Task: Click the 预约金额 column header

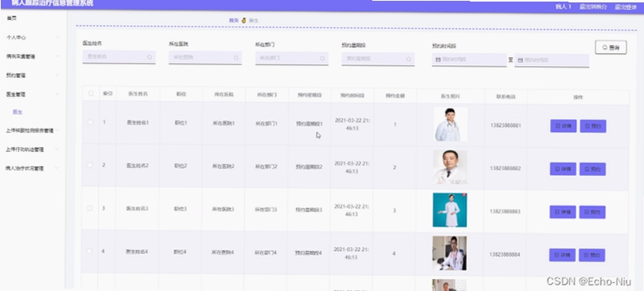Action: (x=395, y=96)
